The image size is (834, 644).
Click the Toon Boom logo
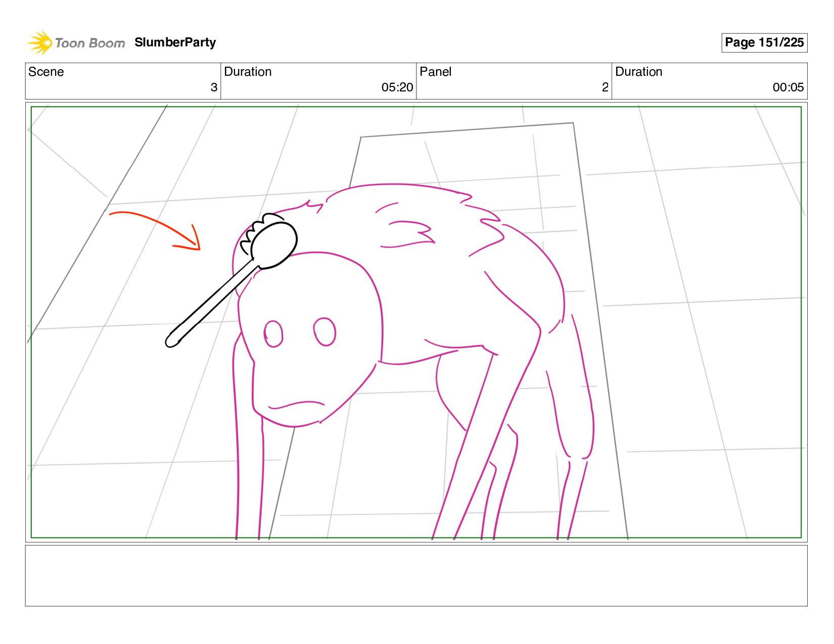tap(76, 42)
